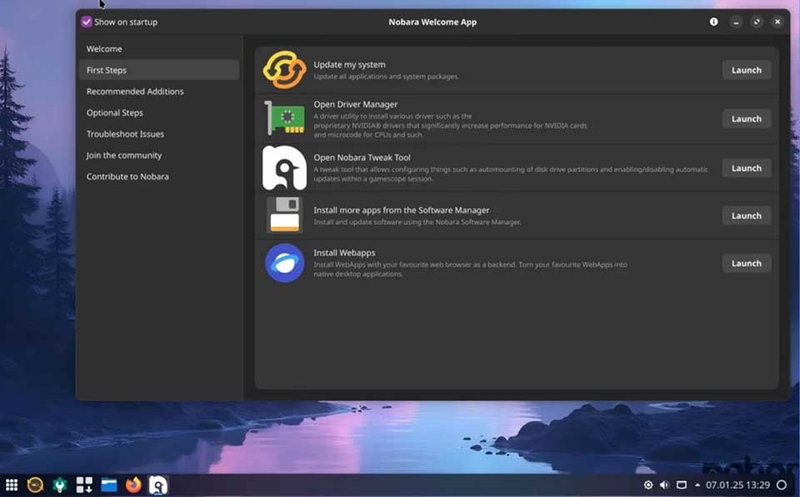Open Join the community section
This screenshot has height=497, width=800.
pyautogui.click(x=159, y=155)
